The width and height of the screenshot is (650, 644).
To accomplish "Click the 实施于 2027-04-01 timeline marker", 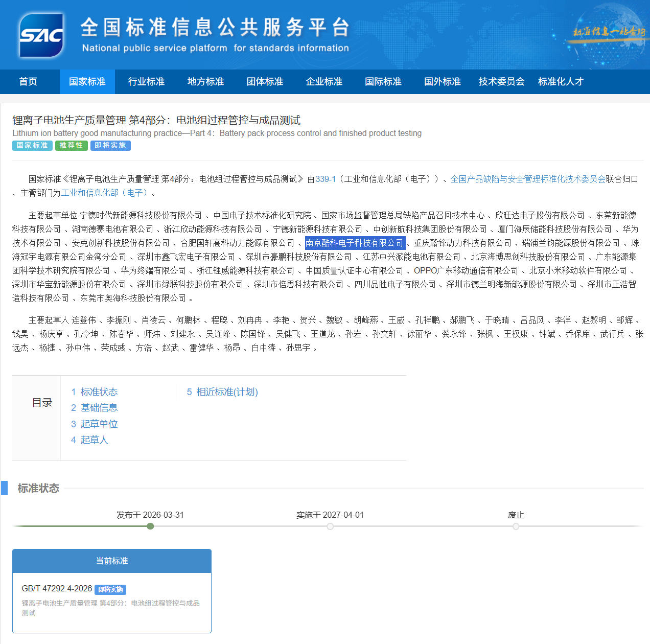I will (330, 526).
